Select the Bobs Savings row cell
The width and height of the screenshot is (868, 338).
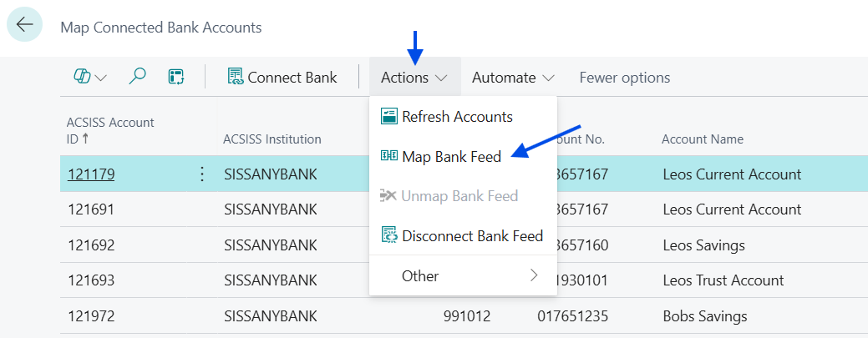click(x=704, y=316)
